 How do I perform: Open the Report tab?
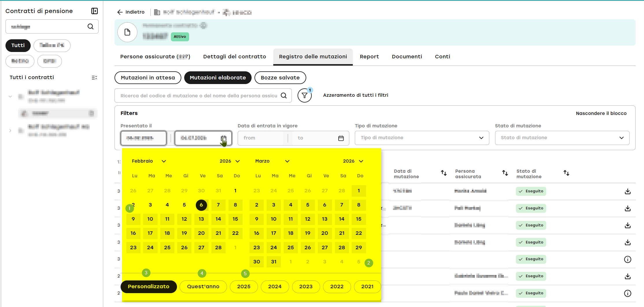pos(369,57)
